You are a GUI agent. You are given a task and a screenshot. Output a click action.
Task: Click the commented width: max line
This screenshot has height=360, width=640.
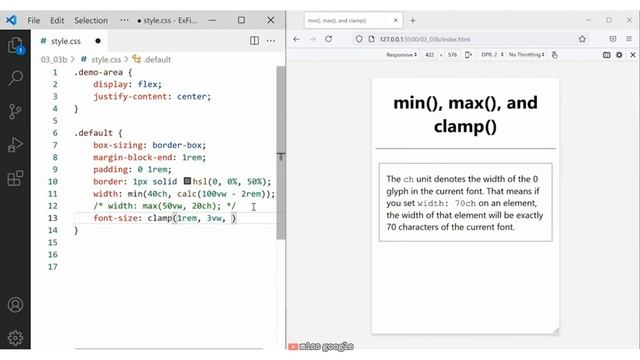tap(164, 206)
